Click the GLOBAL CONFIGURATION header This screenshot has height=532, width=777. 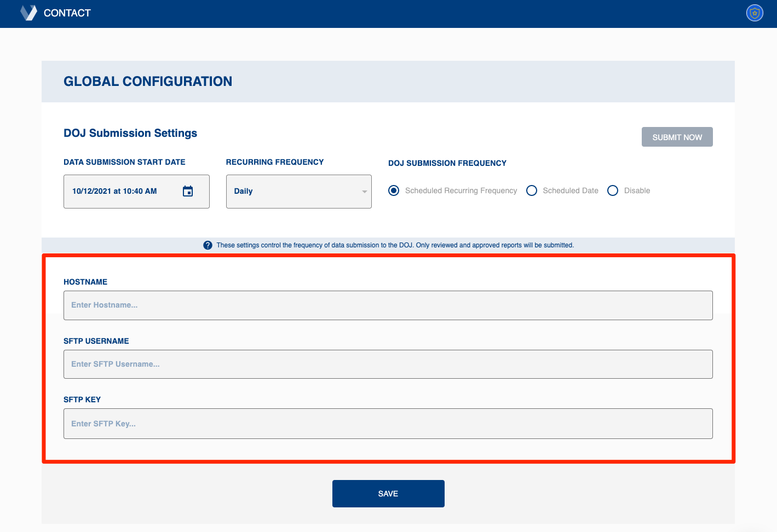(148, 81)
